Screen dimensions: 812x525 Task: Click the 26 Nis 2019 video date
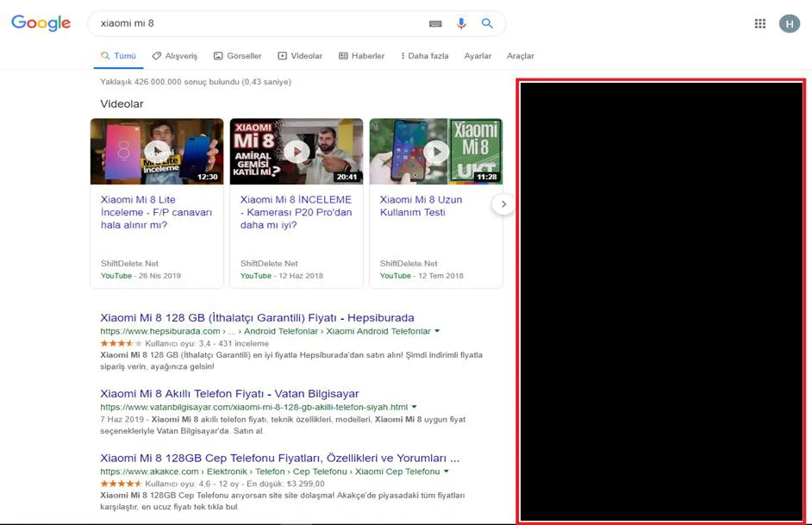(x=159, y=276)
